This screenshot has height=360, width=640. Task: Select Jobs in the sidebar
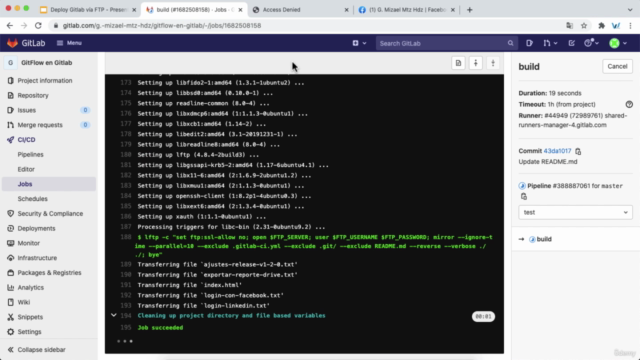49,184
